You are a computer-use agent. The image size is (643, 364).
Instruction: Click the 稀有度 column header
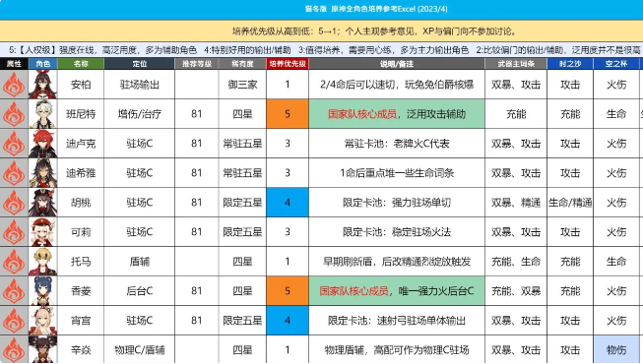[x=242, y=64]
